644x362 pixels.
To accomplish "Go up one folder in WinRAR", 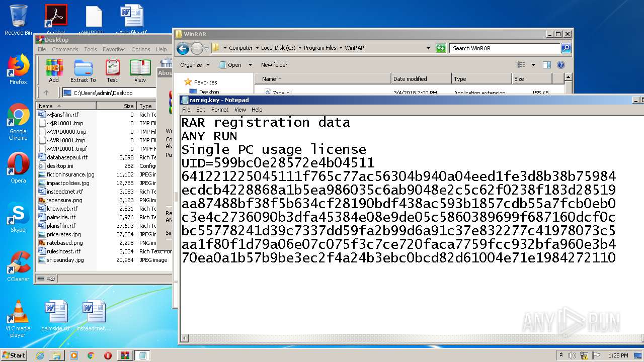I will (46, 93).
